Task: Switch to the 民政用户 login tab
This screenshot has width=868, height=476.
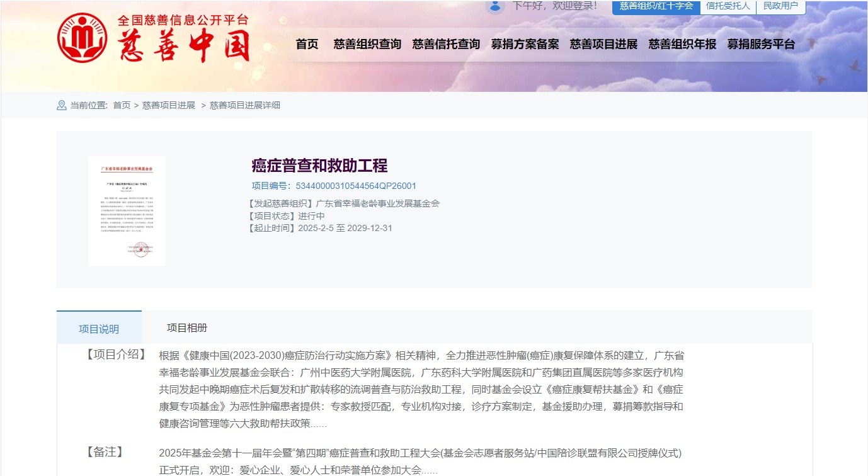Action: coord(780,6)
